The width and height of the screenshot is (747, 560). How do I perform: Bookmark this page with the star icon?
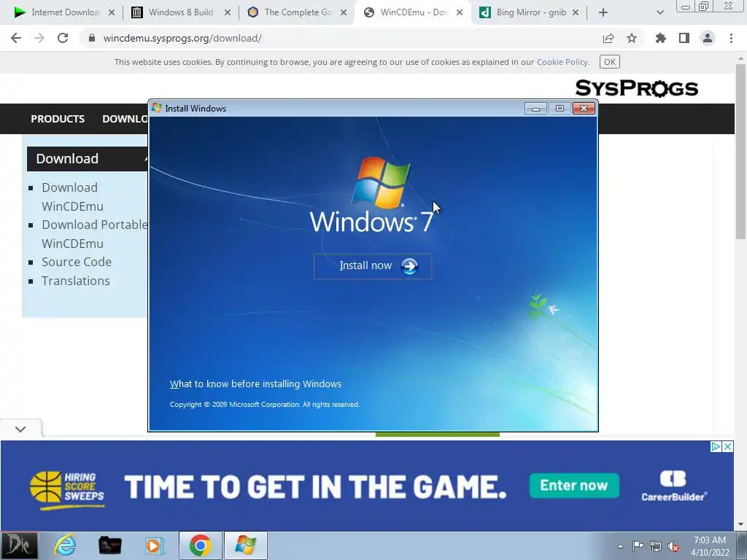pyautogui.click(x=632, y=38)
